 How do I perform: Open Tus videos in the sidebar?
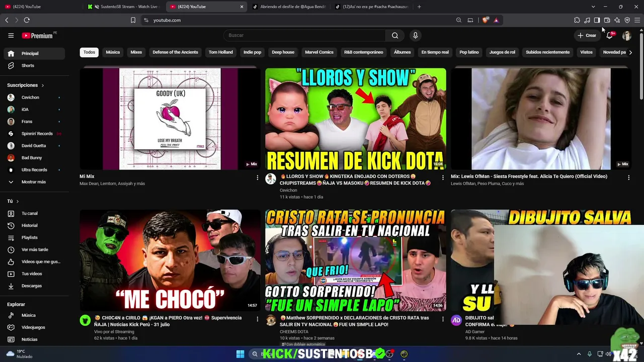(34, 274)
